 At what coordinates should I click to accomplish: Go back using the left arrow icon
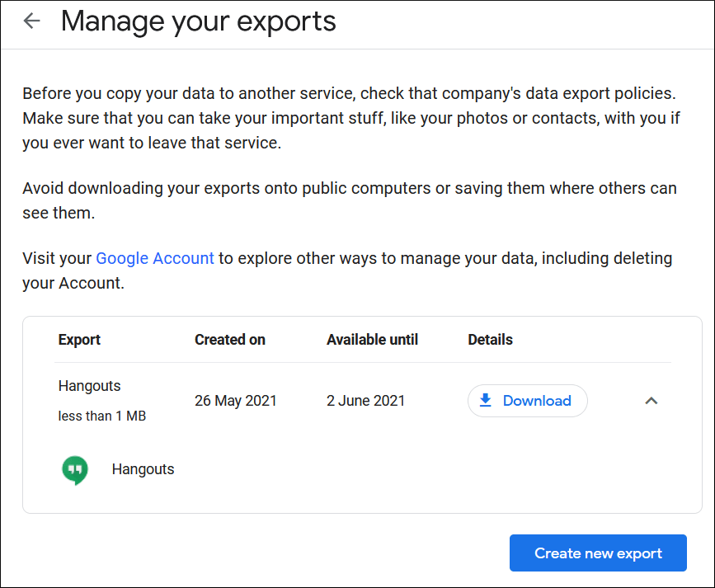[32, 21]
